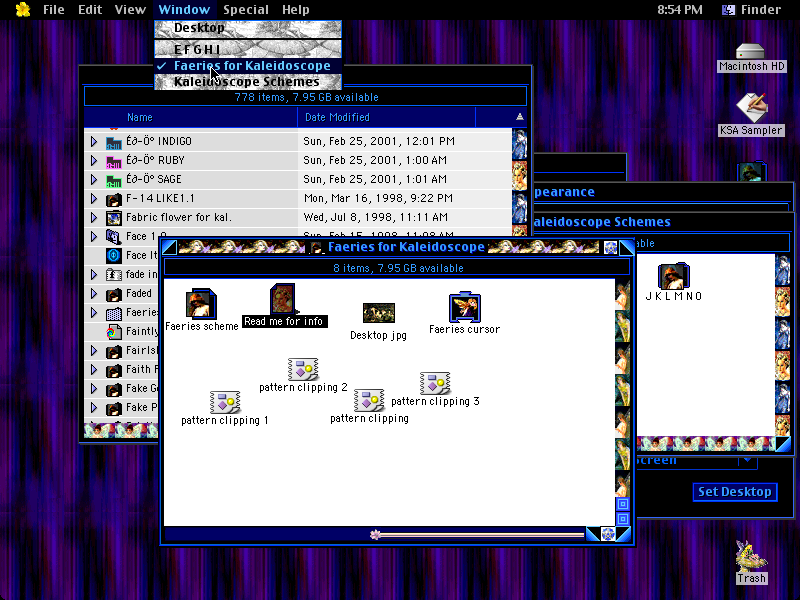This screenshot has width=800, height=600.
Task: Open the Finder application menu
Action: point(752,10)
